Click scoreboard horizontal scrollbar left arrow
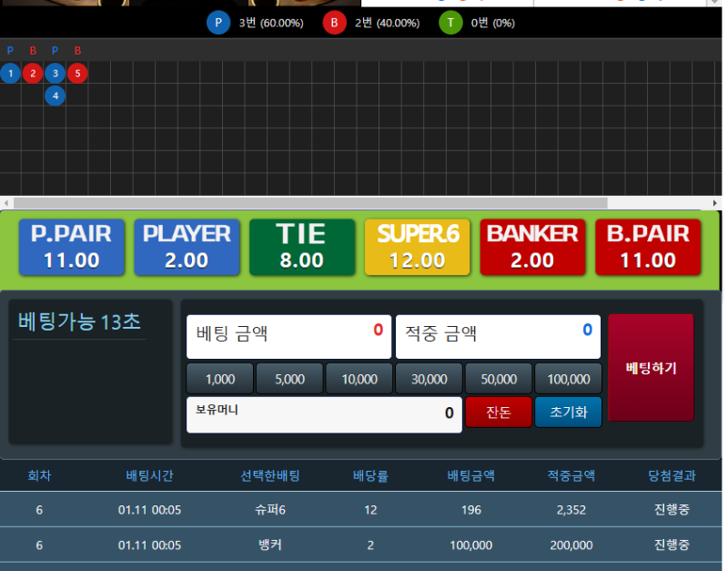Image resolution: width=728 pixels, height=571 pixels. [x=6, y=203]
